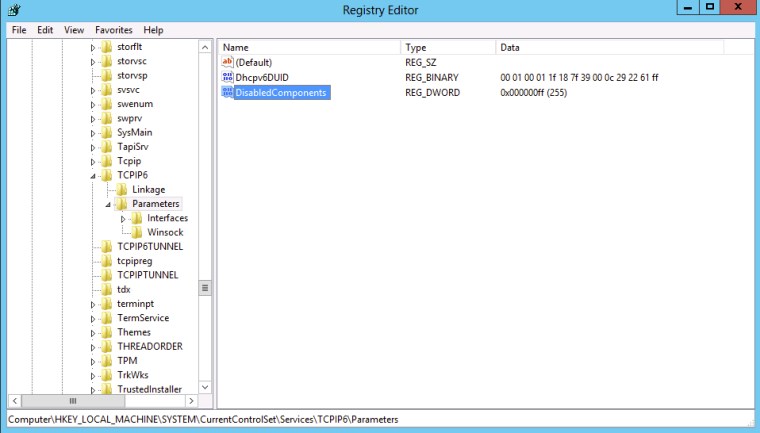Select the TrustedInstaller key label
The image size is (760, 433).
(x=149, y=389)
